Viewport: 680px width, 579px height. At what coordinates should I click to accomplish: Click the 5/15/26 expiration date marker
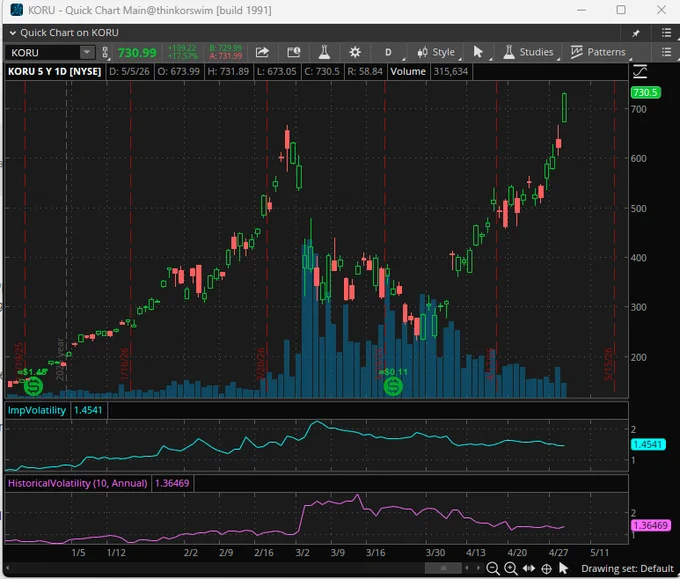pyautogui.click(x=608, y=363)
